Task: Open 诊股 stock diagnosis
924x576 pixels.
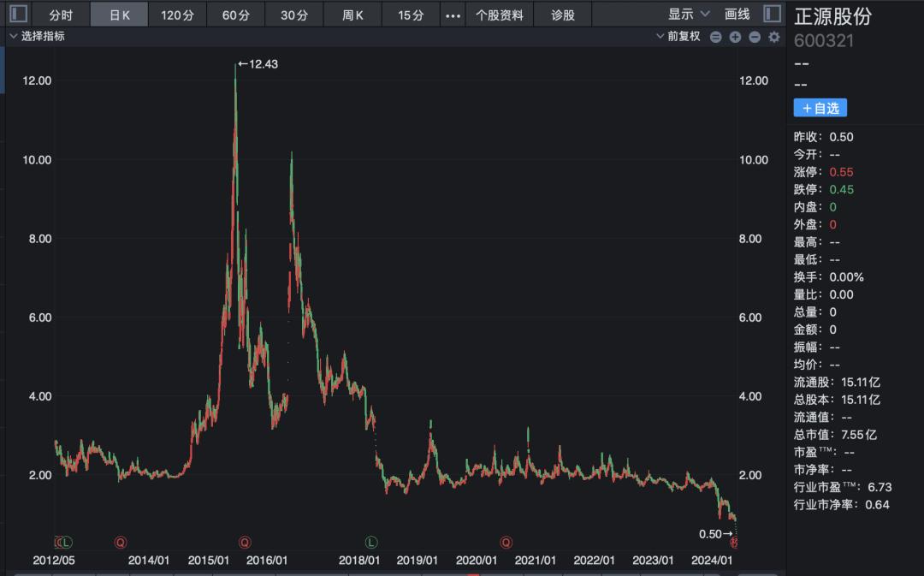Action: (562, 14)
